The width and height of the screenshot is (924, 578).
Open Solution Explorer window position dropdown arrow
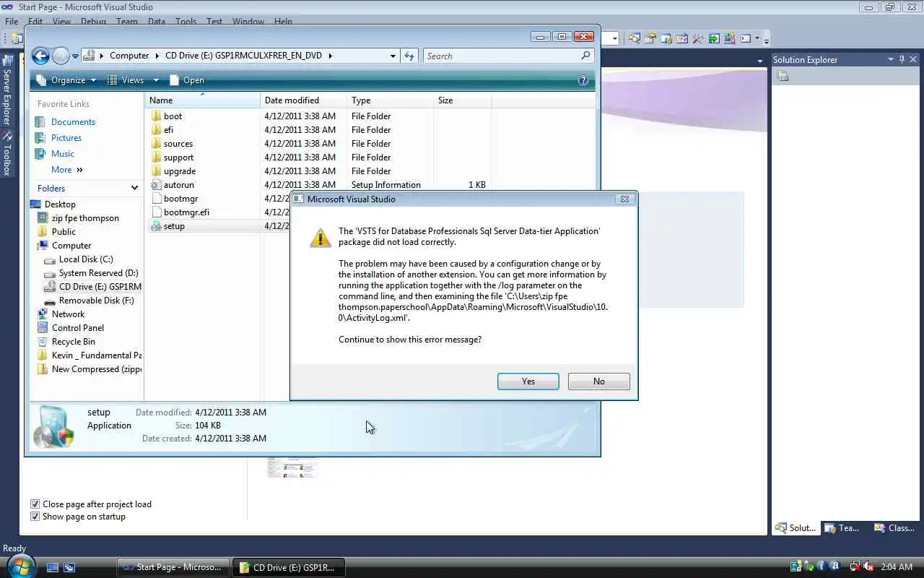pos(891,59)
